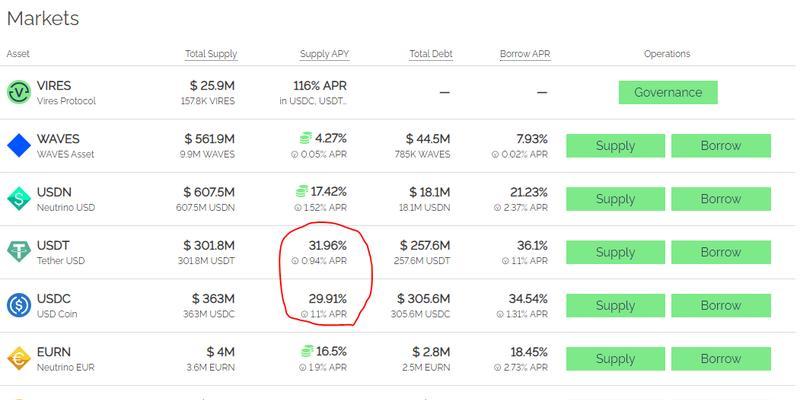Sort by the Supply APY column header
Image resolution: width=800 pixels, height=400 pixels.
tap(324, 54)
